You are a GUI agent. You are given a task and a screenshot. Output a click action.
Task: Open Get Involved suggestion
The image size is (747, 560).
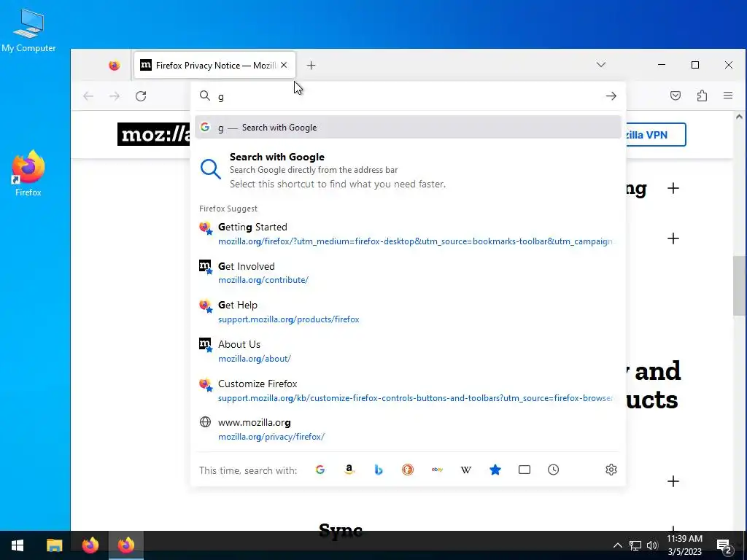coord(408,273)
